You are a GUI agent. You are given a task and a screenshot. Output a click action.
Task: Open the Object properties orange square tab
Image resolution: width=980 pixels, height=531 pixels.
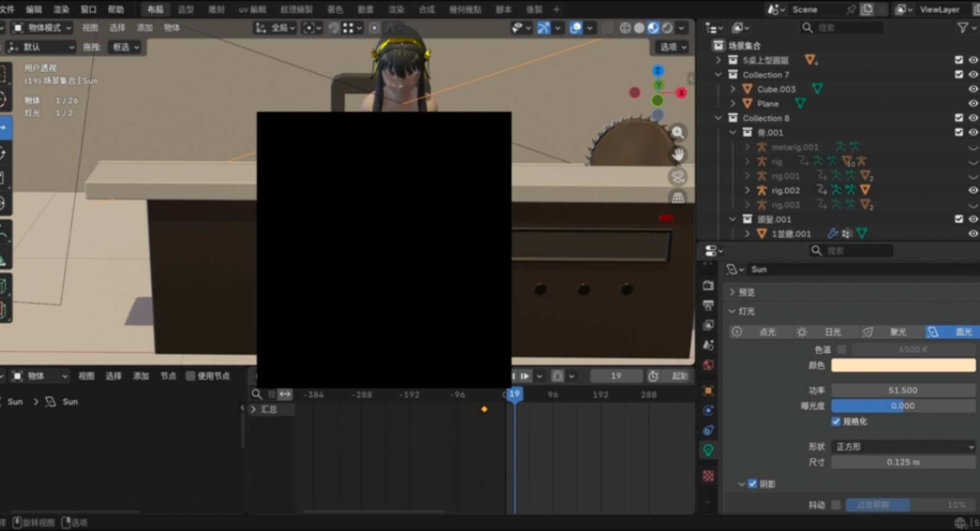(708, 390)
